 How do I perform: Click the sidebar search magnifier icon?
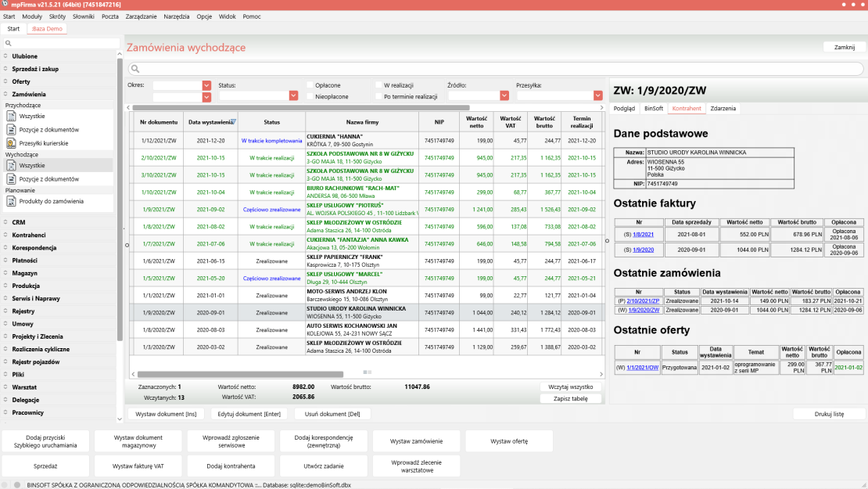pyautogui.click(x=9, y=43)
